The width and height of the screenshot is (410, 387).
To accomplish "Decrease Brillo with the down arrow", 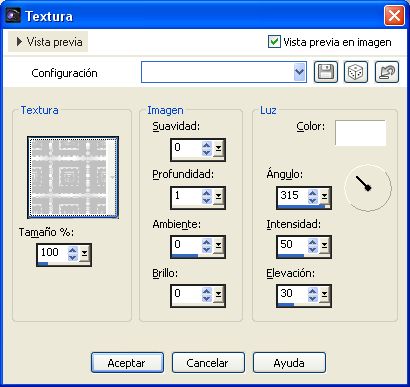I will coord(207,298).
